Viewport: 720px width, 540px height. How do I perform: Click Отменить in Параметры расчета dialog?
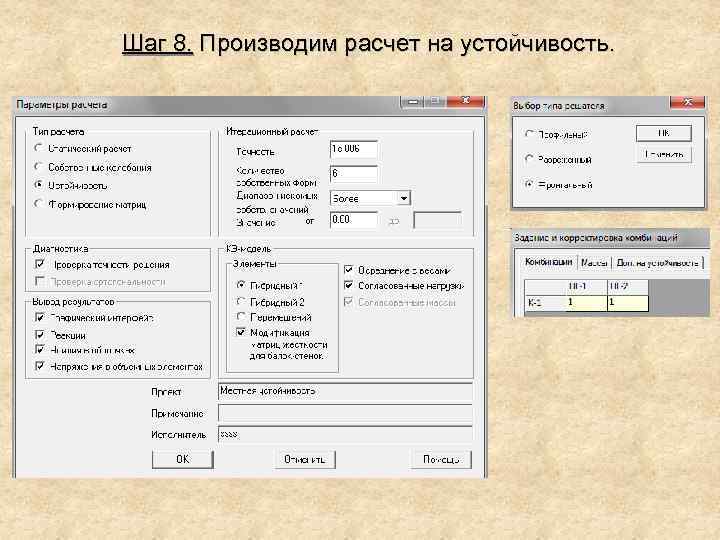305,459
